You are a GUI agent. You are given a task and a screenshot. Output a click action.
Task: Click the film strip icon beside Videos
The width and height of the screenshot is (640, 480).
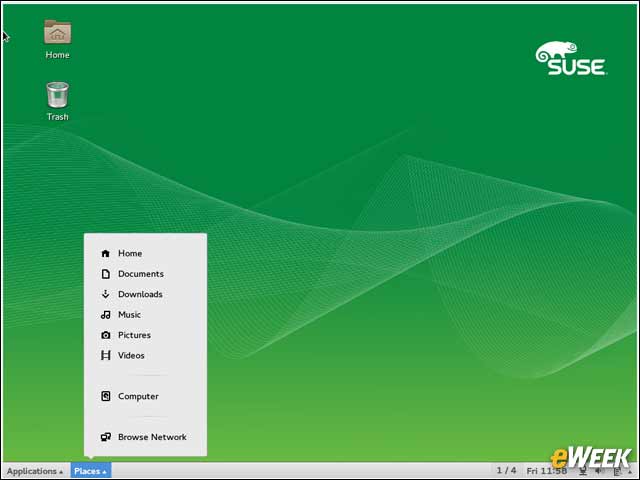pyautogui.click(x=105, y=356)
